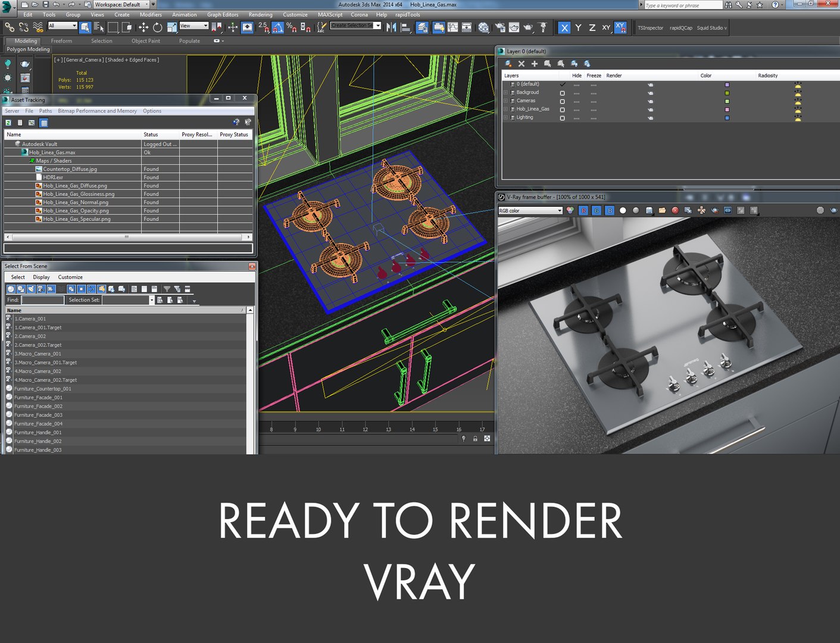Viewport: 840px width, 643px height.
Task: Click the Status column header in Asset Tracking
Action: pos(160,135)
